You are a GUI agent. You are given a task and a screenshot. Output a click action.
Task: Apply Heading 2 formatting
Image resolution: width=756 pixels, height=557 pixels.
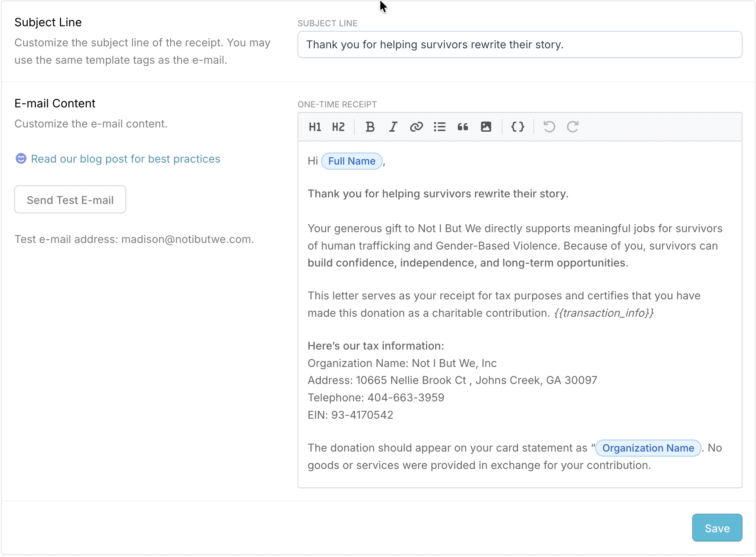338,127
